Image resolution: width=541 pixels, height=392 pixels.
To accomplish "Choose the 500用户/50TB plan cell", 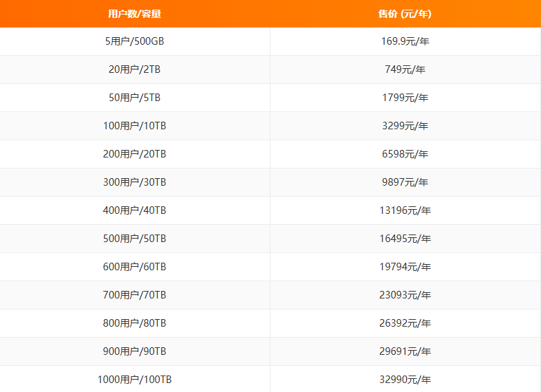I will [x=135, y=239].
